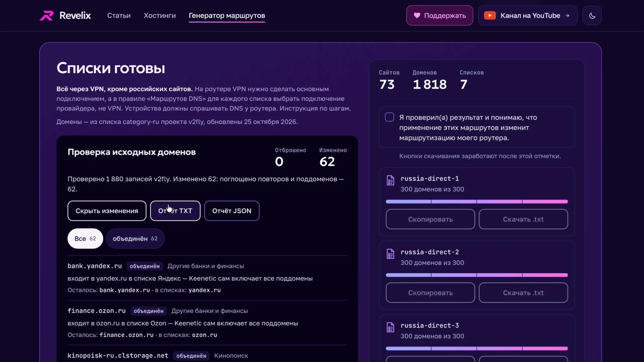
Task: Click the russia-direct-3 file icon
Action: click(390, 327)
